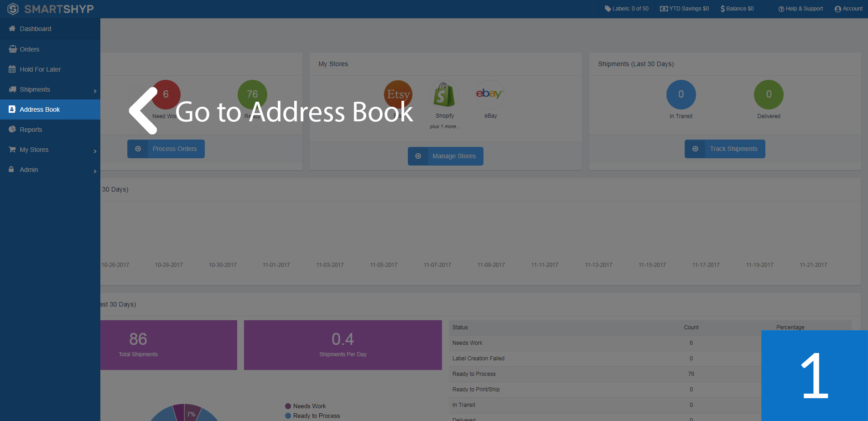Click the 0.4 Shipments Per Day tile

(x=343, y=345)
